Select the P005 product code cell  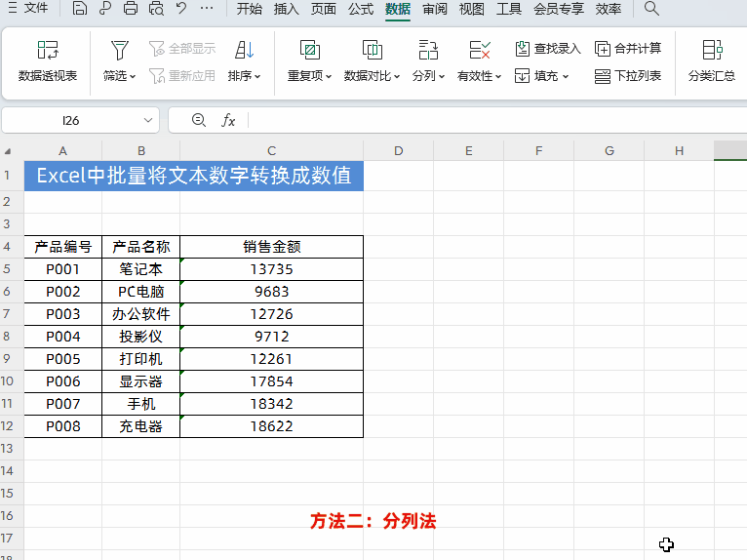click(62, 359)
